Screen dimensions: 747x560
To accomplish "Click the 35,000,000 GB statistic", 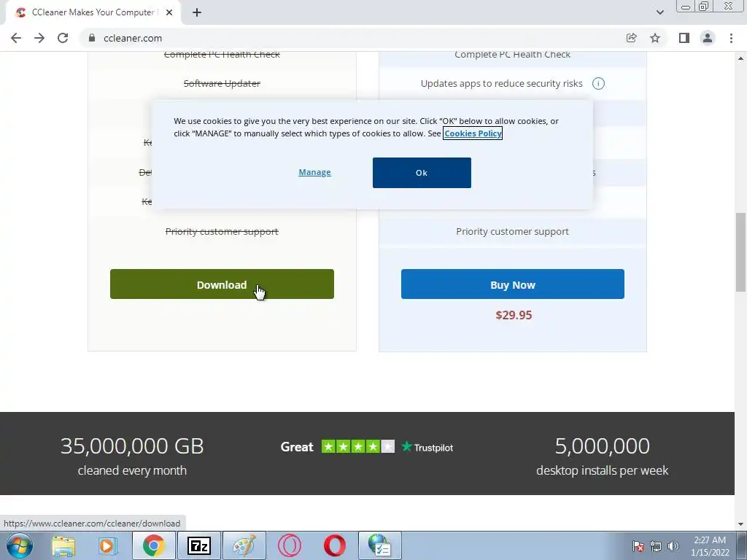I will click(132, 446).
